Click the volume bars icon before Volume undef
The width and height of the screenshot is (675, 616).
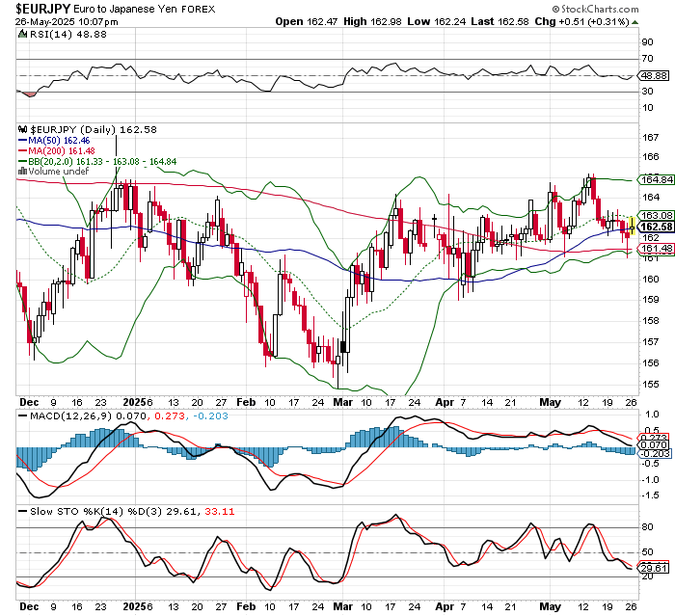click(x=22, y=171)
